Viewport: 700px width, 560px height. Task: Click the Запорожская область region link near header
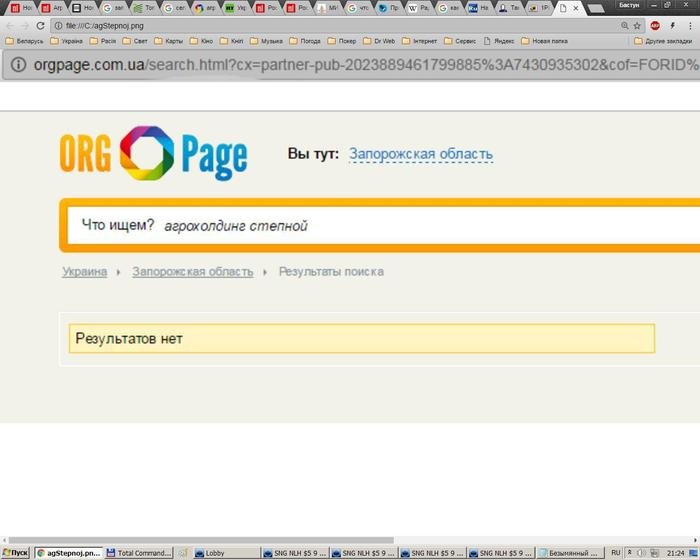click(x=420, y=154)
